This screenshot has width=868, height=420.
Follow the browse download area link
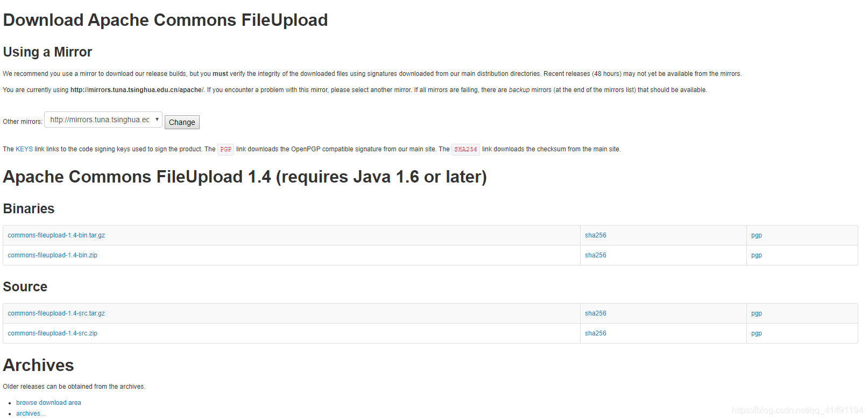point(48,403)
